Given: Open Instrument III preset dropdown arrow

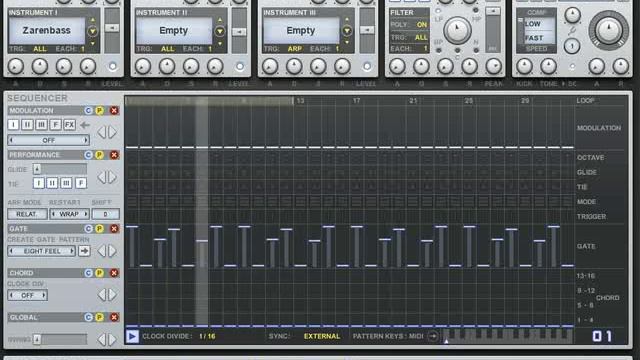Looking at the screenshot, I should (347, 31).
